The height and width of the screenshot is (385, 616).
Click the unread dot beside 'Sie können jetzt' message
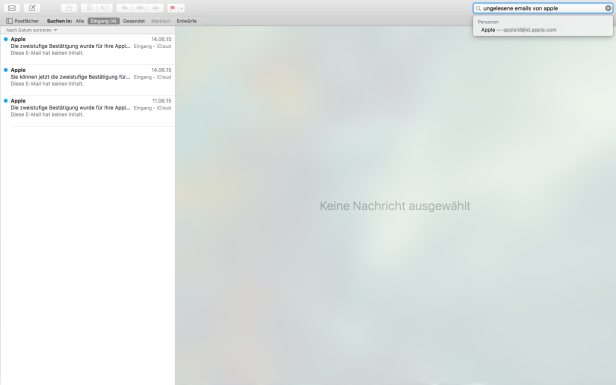(x=6, y=70)
